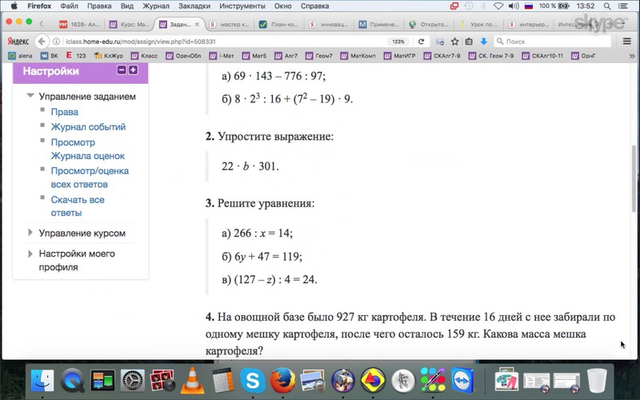Open 'Просмотр/оценка всех ответов' link
The image size is (640, 400).
[90, 178]
